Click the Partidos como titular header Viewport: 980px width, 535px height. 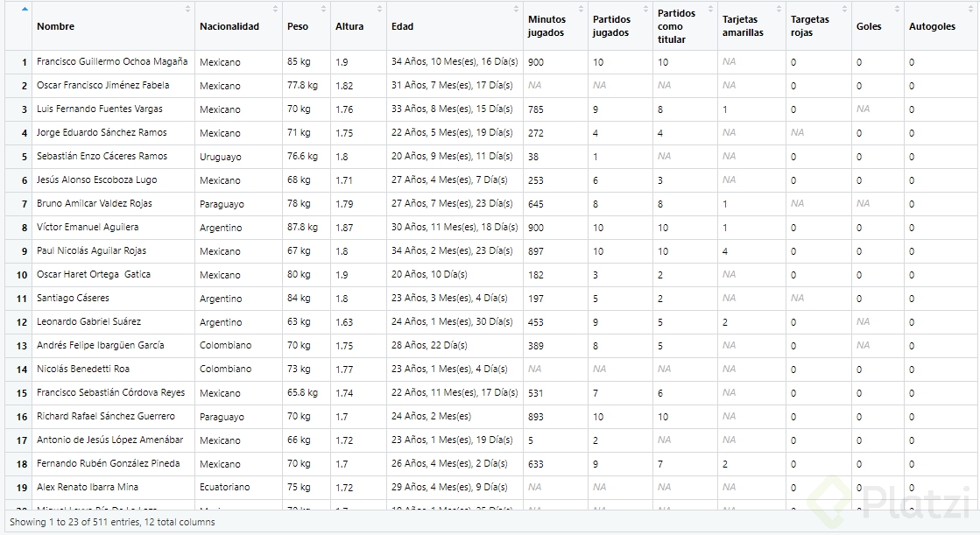[x=676, y=26]
